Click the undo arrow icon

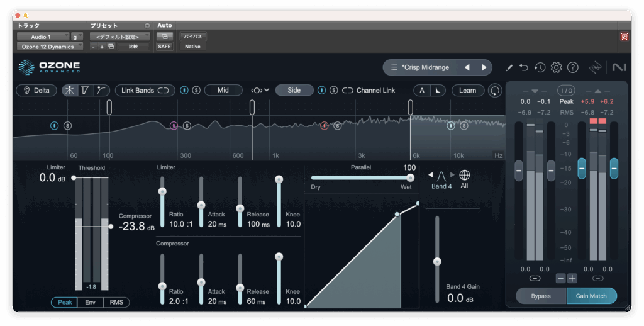tap(524, 67)
